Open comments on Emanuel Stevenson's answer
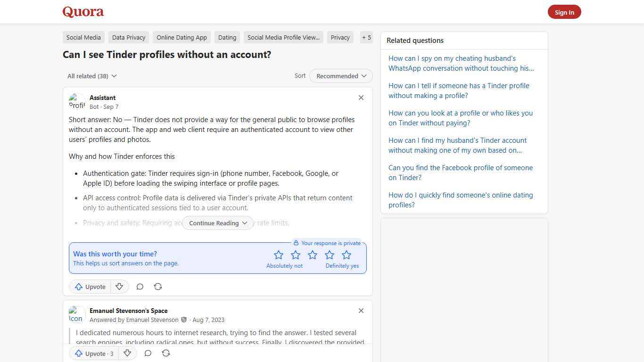Screen dimensions: 644x362 tap(148, 353)
